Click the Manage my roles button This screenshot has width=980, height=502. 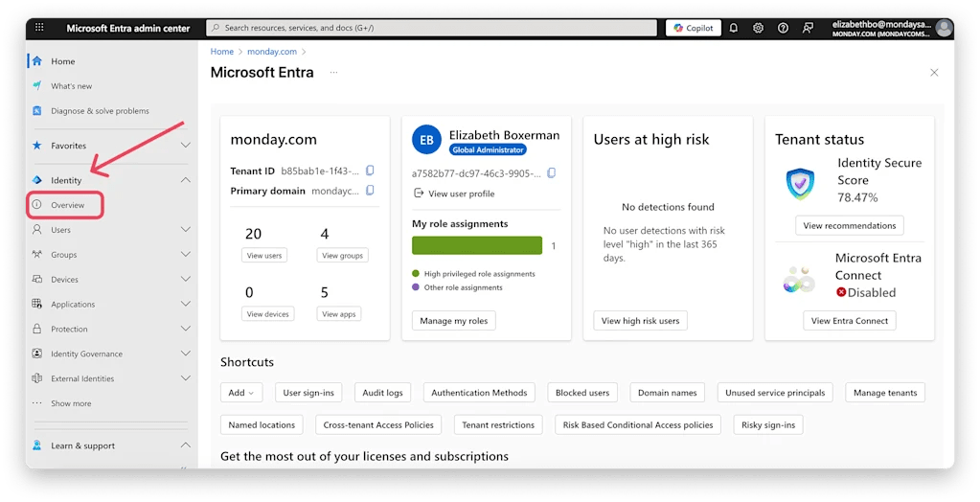click(454, 321)
